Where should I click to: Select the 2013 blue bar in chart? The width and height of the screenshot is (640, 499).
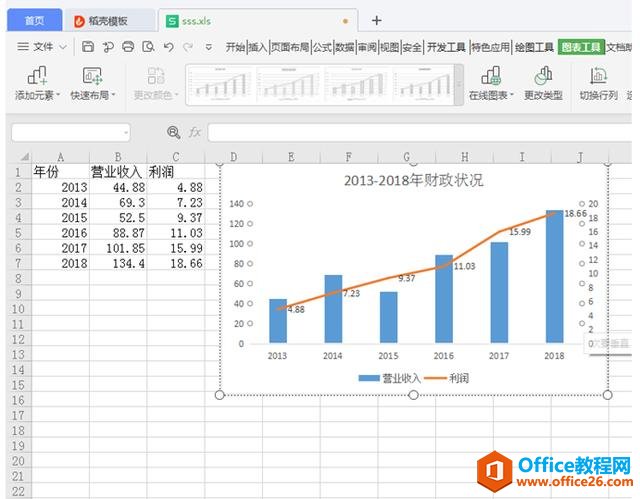[x=278, y=321]
